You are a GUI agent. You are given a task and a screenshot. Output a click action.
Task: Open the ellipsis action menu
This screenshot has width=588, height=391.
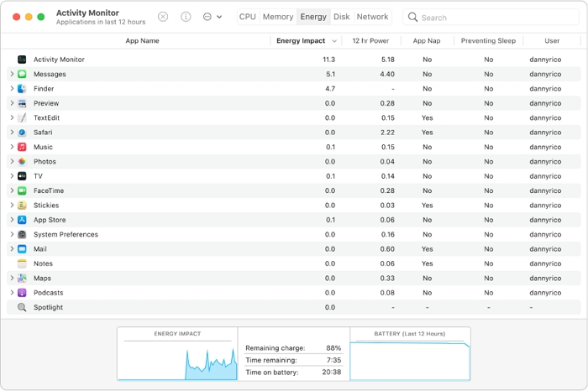point(213,17)
